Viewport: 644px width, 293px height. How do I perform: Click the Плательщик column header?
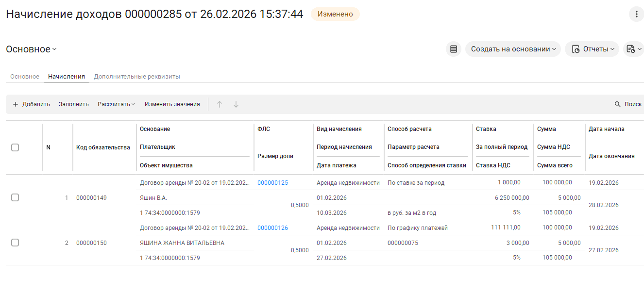pos(157,147)
